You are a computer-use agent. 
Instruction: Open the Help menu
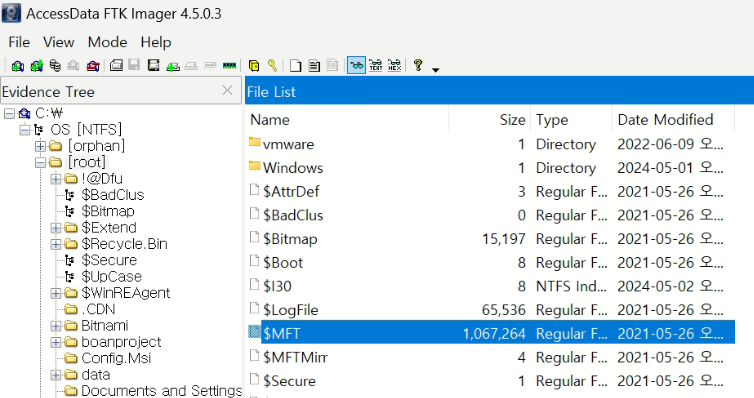pos(156,42)
